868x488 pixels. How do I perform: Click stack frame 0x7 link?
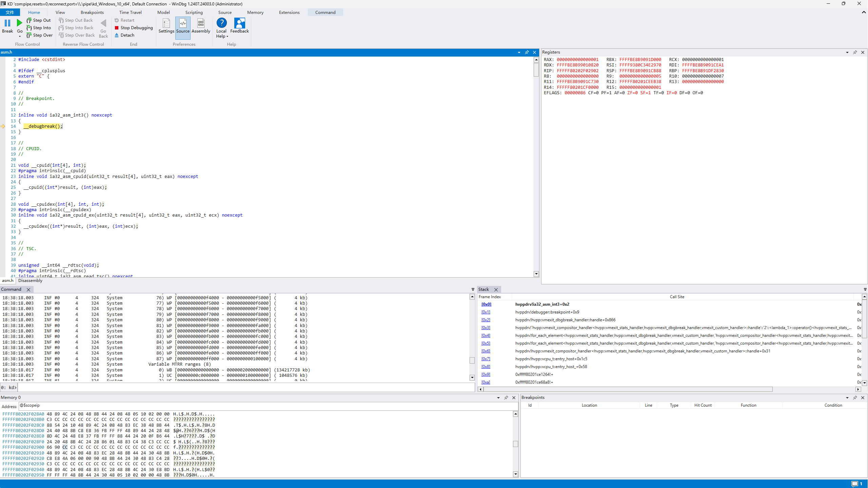point(486,359)
